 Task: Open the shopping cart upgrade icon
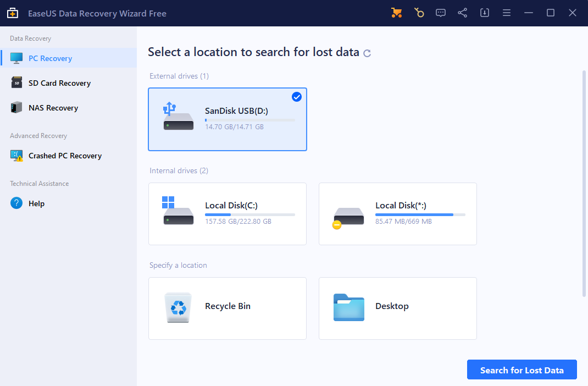pyautogui.click(x=396, y=13)
